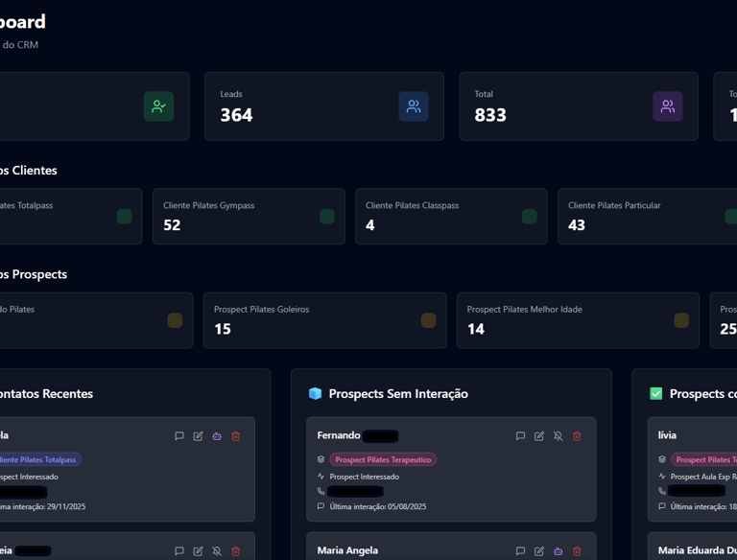
Task: Open Maria Eduarda's contact name
Action: coord(698,550)
